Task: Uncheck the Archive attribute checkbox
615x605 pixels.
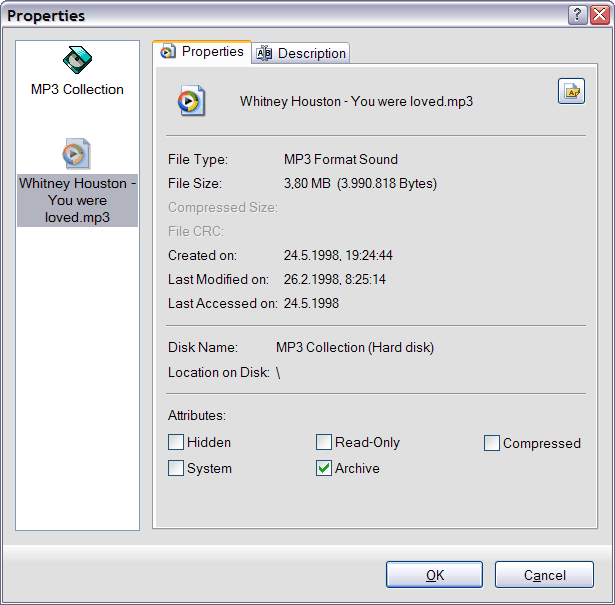Action: [324, 468]
